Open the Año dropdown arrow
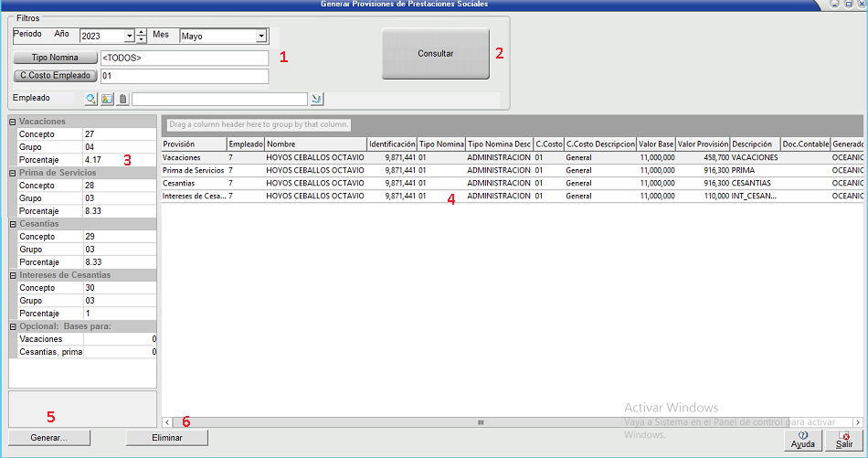 (129, 37)
